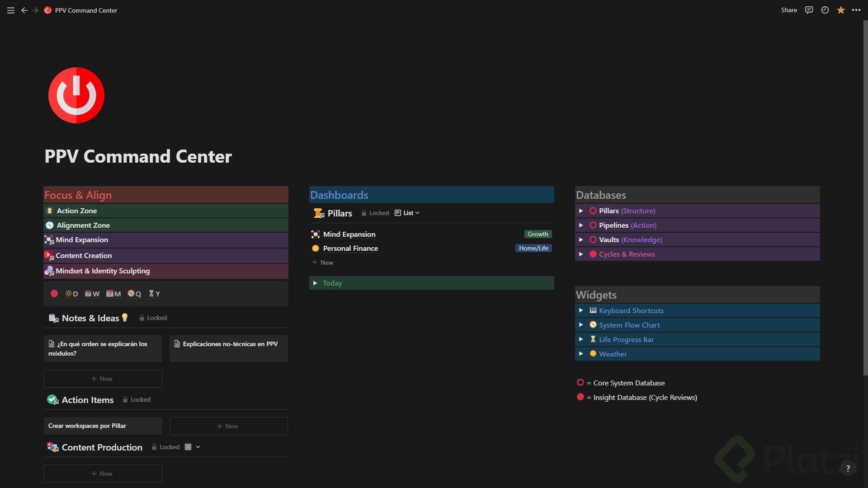Add New item under Notes & Ideas
Screen dimensions: 868x488
click(x=103, y=379)
